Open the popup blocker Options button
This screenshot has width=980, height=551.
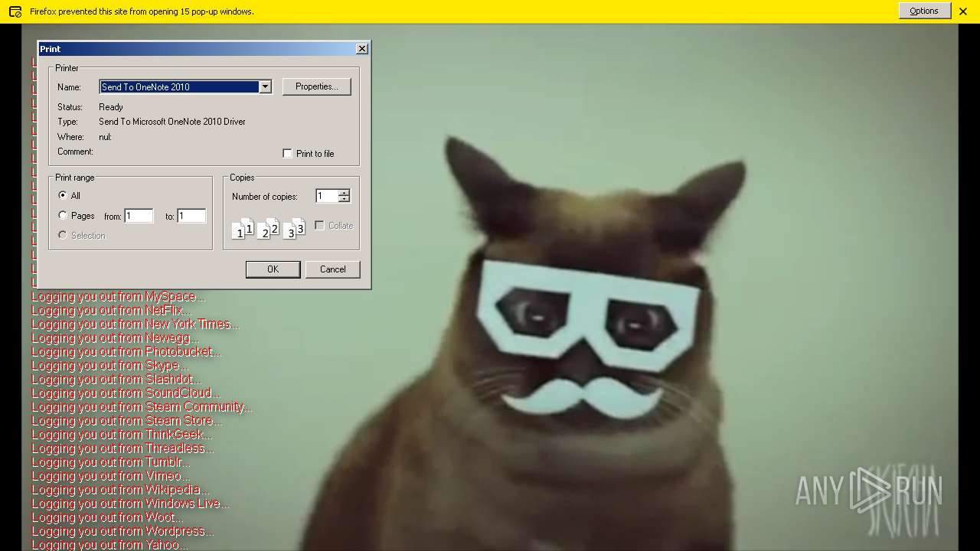(x=924, y=11)
